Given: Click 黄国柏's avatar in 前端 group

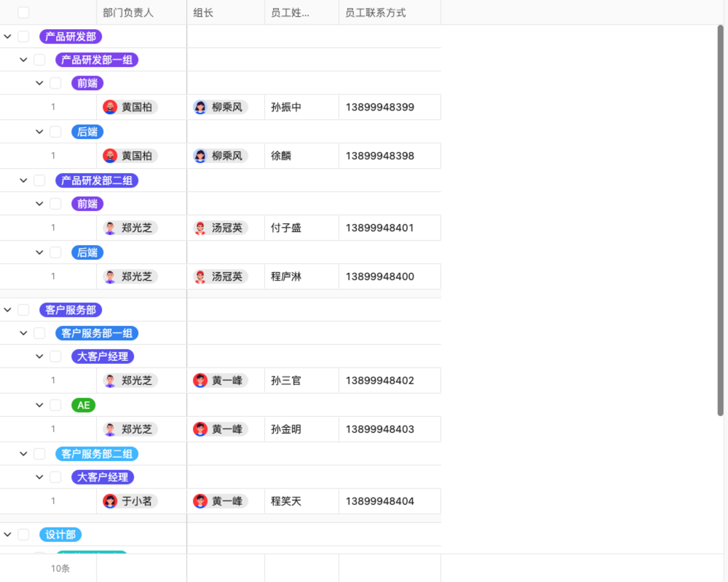Looking at the screenshot, I should [110, 106].
